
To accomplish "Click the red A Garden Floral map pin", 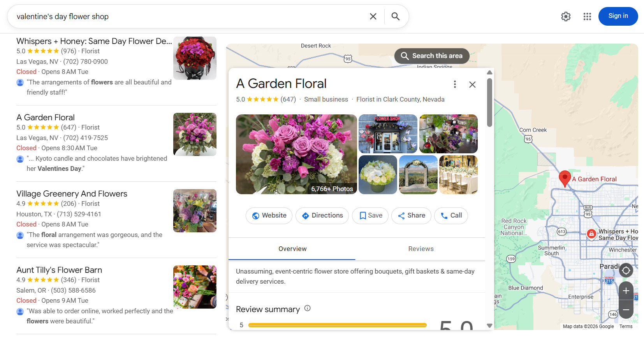I will click(x=565, y=178).
